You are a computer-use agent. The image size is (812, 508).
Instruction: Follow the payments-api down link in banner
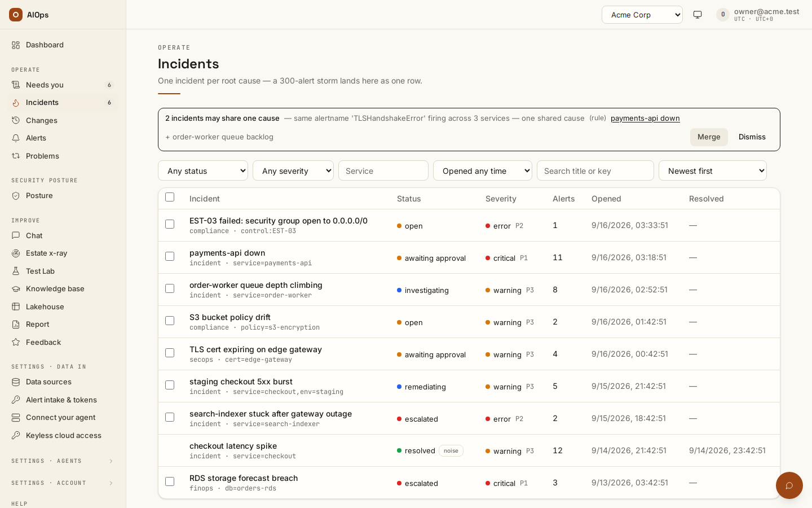pos(645,118)
